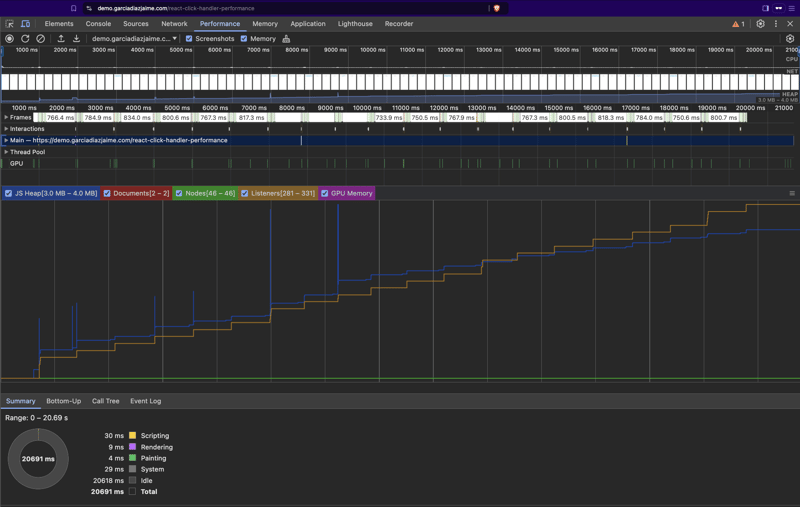Close the DevTools panel
Screen dimensions: 800x507
(790, 24)
